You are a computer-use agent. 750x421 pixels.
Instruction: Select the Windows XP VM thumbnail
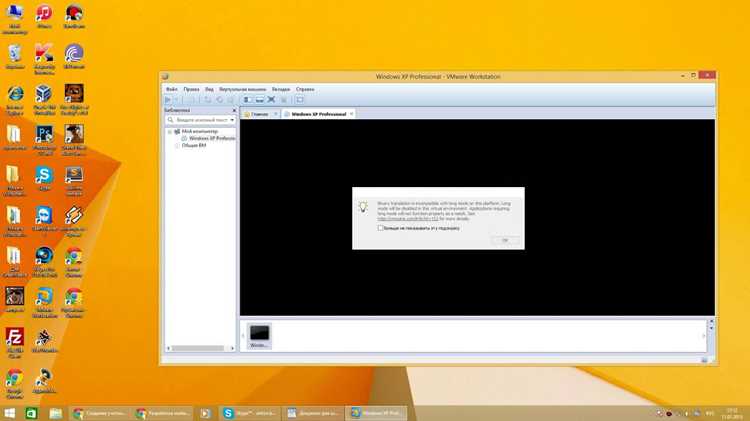[x=259, y=335]
